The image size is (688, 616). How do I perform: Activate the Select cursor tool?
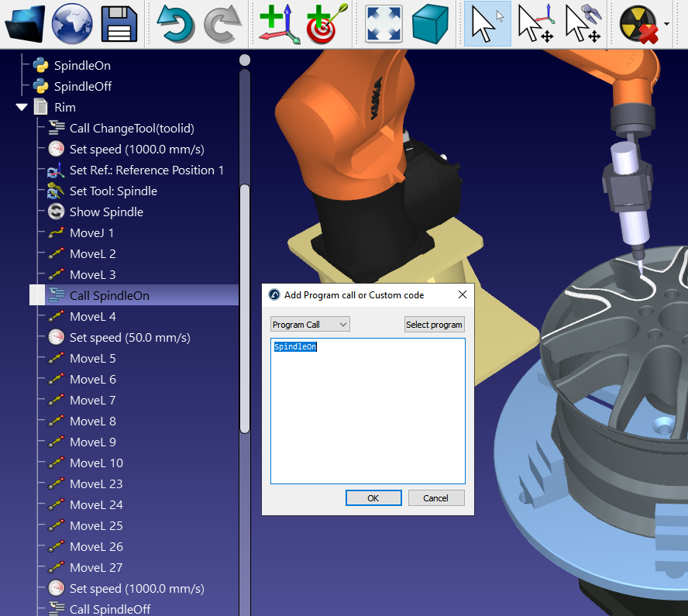487,23
